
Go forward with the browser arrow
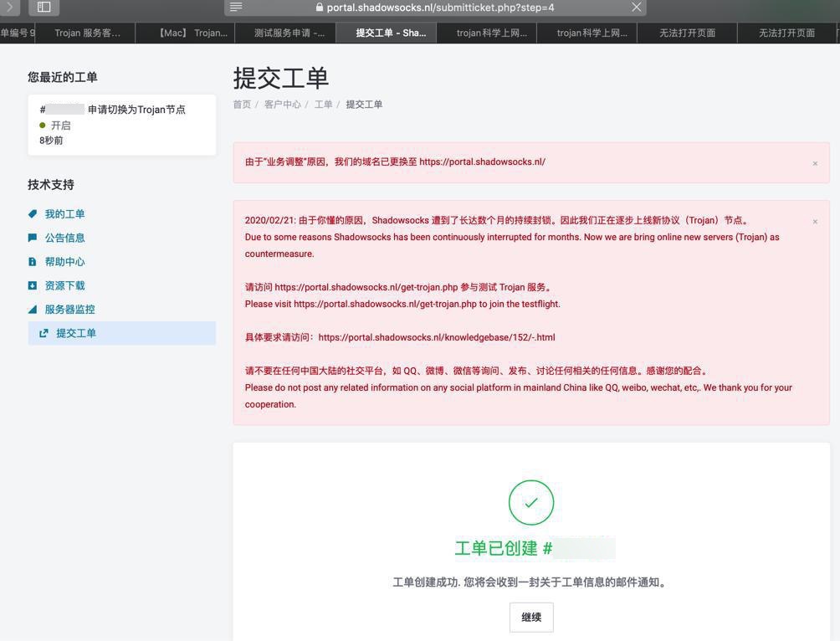9,8
